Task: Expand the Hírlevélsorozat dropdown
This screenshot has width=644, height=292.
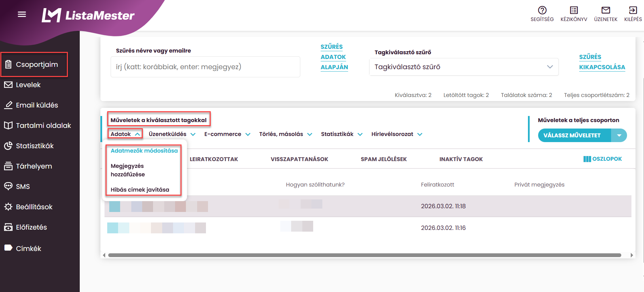Action: click(x=397, y=134)
